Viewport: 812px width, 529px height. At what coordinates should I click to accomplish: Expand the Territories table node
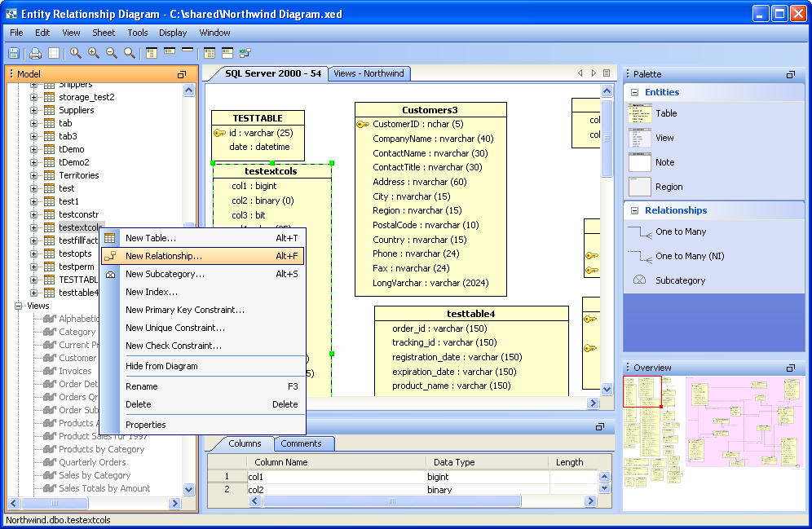34,175
